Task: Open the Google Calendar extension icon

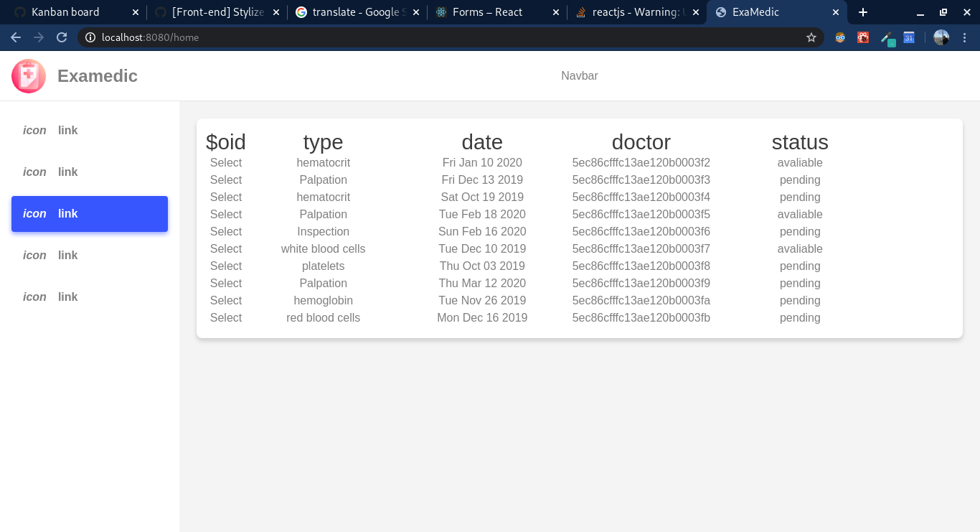Action: [x=909, y=37]
